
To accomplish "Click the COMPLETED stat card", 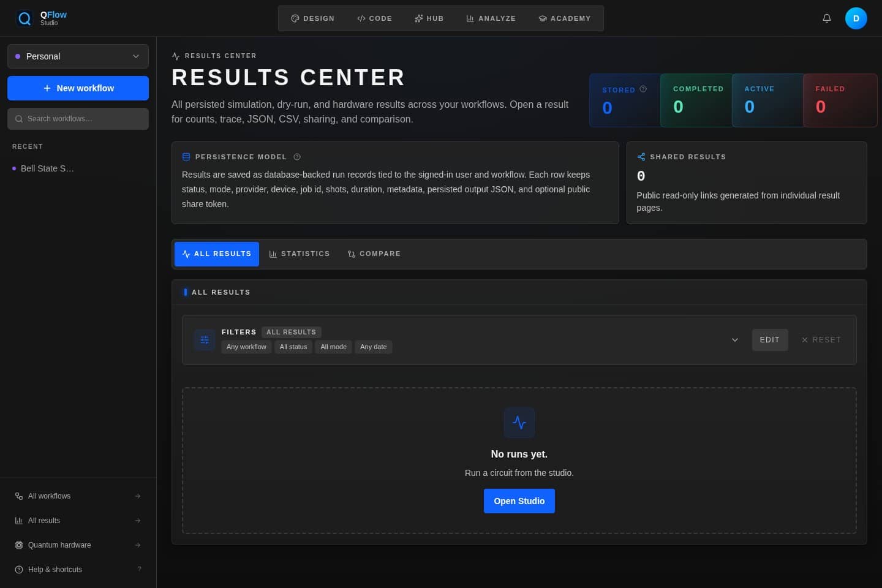I will [x=696, y=100].
